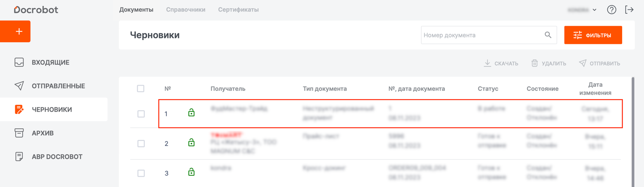This screenshot has width=644, height=187.
Task: Click the Номер документа search field
Action: point(482,35)
